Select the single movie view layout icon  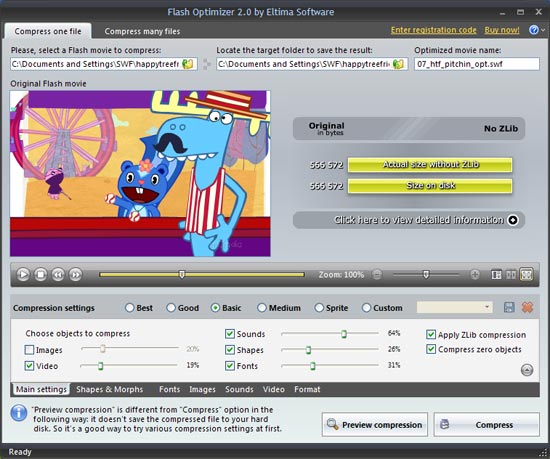pyautogui.click(x=526, y=275)
